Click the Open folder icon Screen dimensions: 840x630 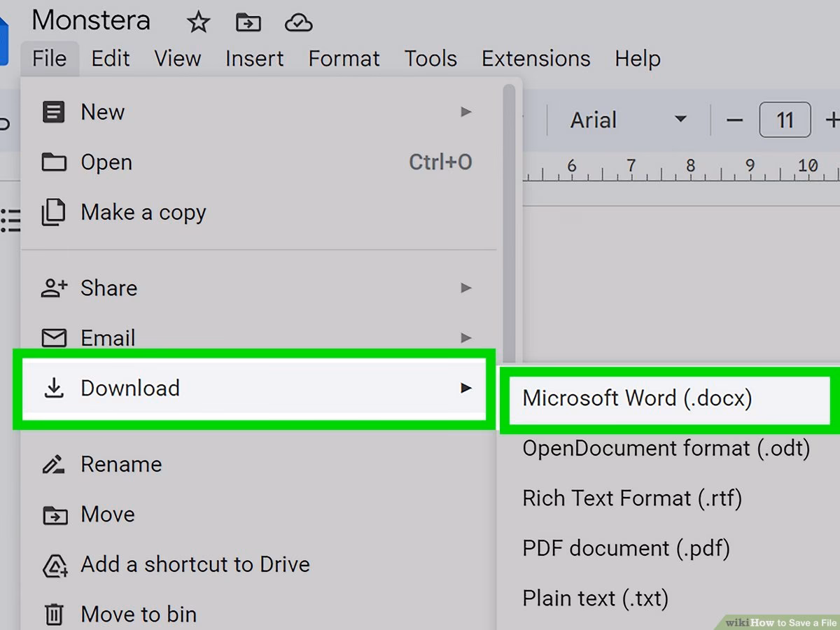54,162
